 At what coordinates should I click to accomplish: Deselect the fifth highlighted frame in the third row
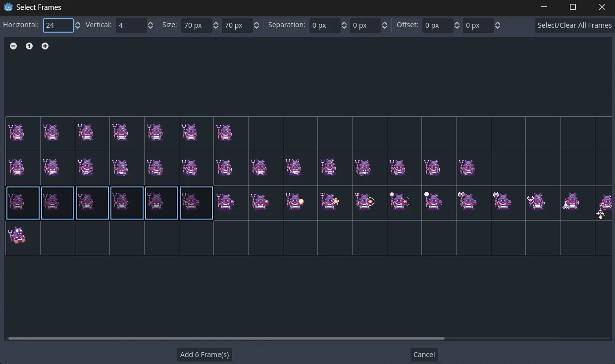click(x=162, y=203)
